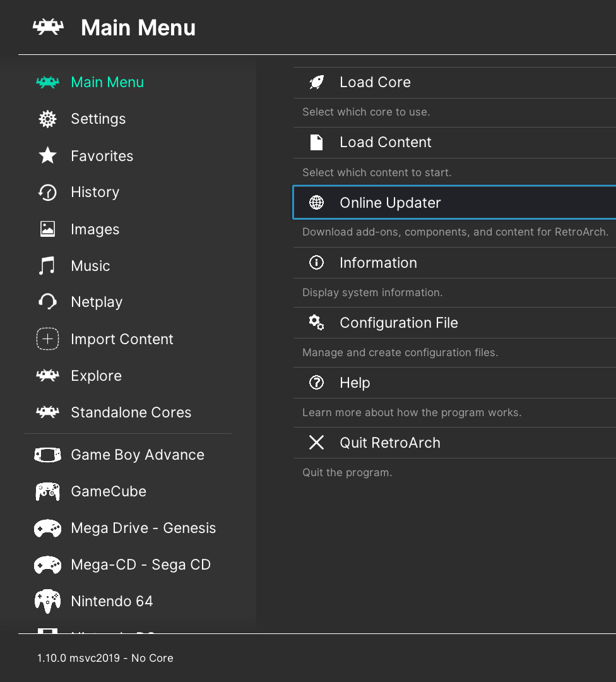Click the Load Content file icon
Viewport: 616px width, 682px height.
pos(316,142)
